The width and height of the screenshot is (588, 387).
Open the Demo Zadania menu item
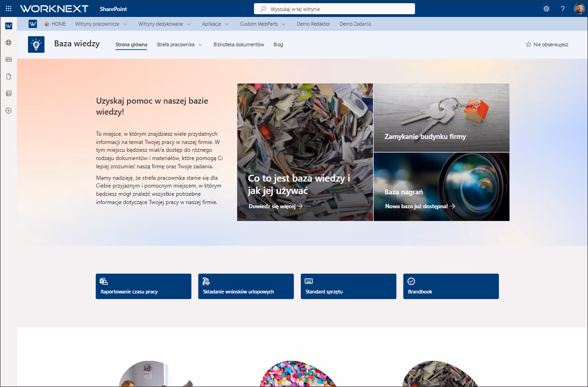click(x=355, y=24)
